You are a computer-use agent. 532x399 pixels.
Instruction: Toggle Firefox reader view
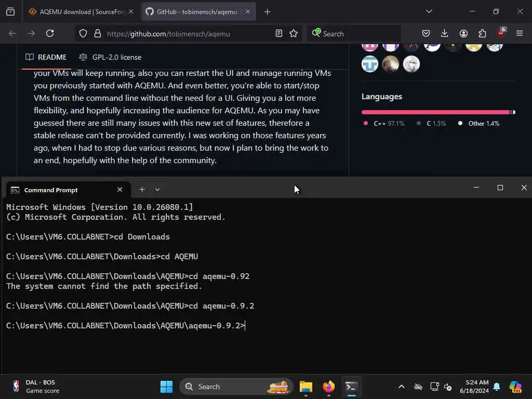tap(279, 34)
